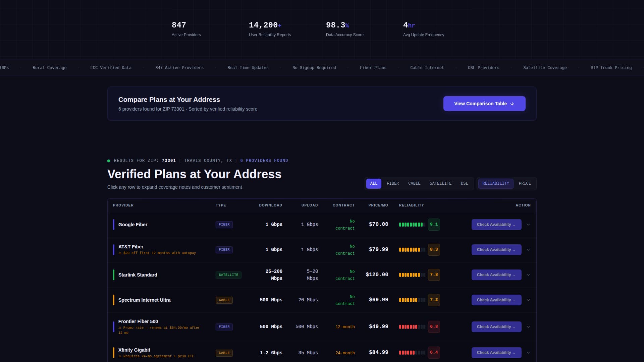Click the Frontier Fiber 500 name
Screen dimensions: 644x362
(x=138, y=321)
